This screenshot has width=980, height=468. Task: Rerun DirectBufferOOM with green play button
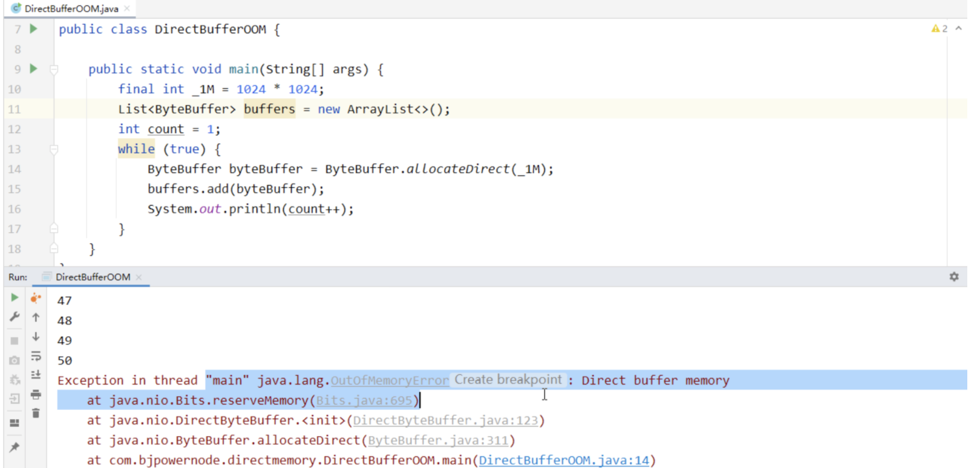15,297
